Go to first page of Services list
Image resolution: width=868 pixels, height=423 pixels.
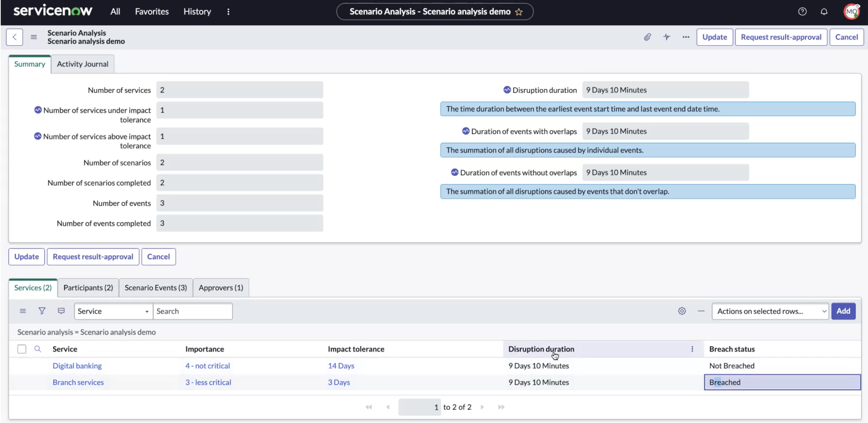coord(369,407)
